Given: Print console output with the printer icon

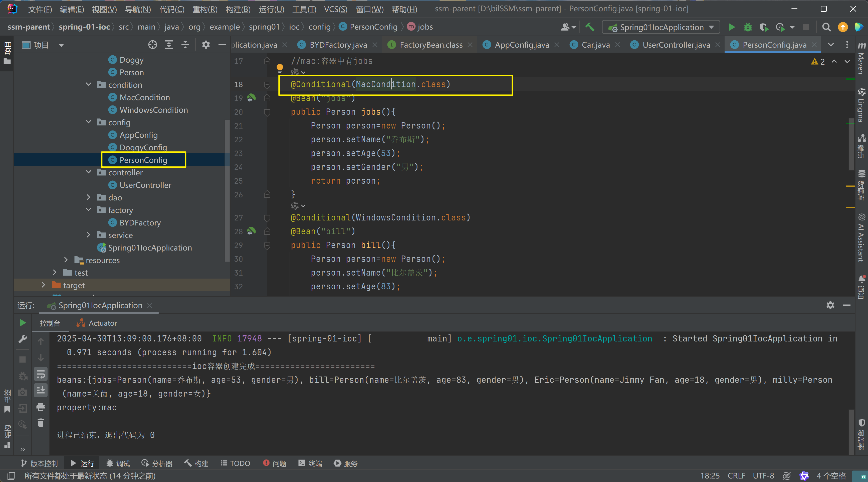Looking at the screenshot, I should pos(41,407).
